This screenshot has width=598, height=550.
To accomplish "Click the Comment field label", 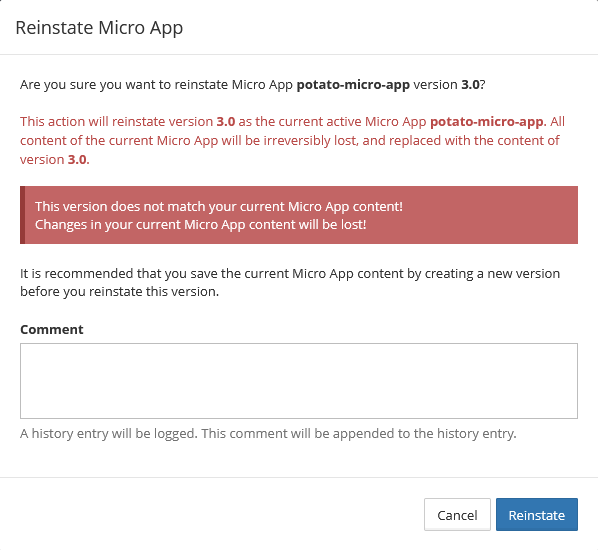I will tap(51, 330).
